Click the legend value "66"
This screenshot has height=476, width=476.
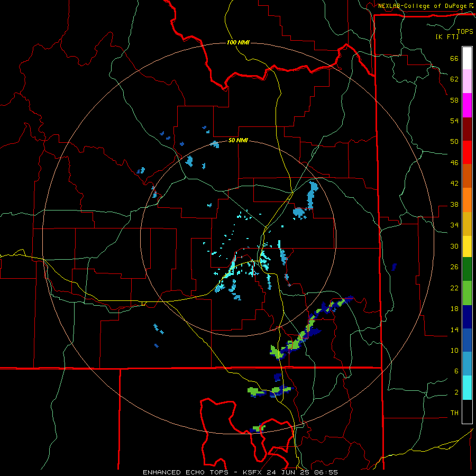click(x=454, y=59)
